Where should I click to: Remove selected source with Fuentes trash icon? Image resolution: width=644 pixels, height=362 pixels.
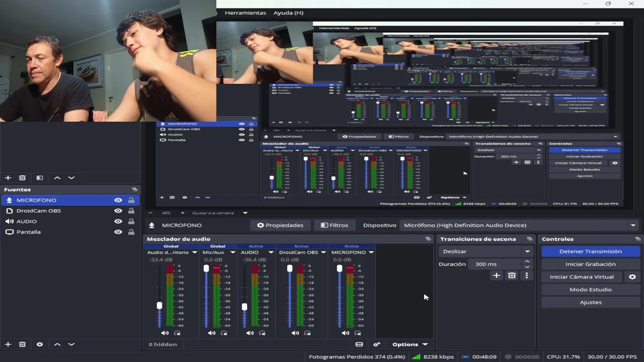[x=22, y=344]
